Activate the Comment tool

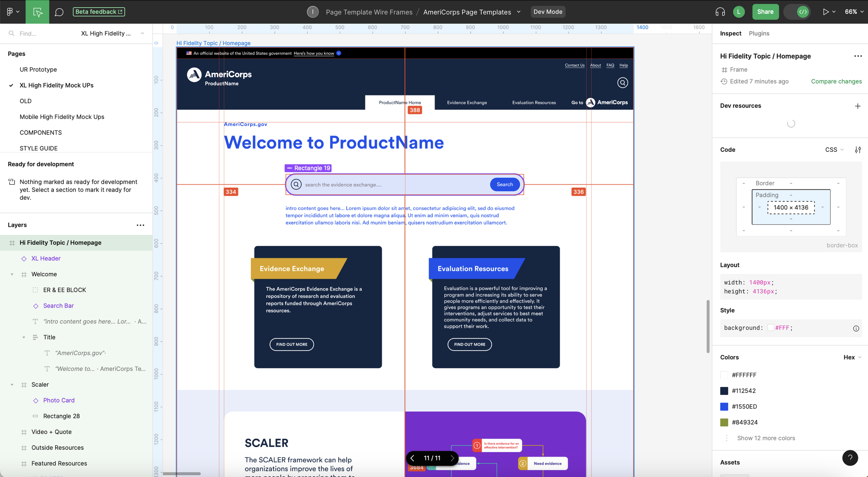(59, 12)
